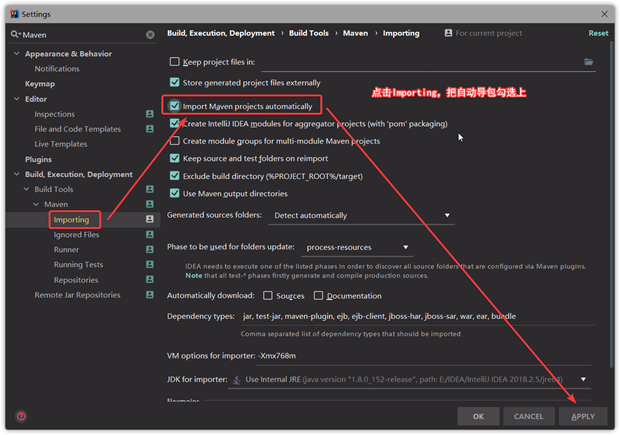Click the Reset link

click(598, 33)
